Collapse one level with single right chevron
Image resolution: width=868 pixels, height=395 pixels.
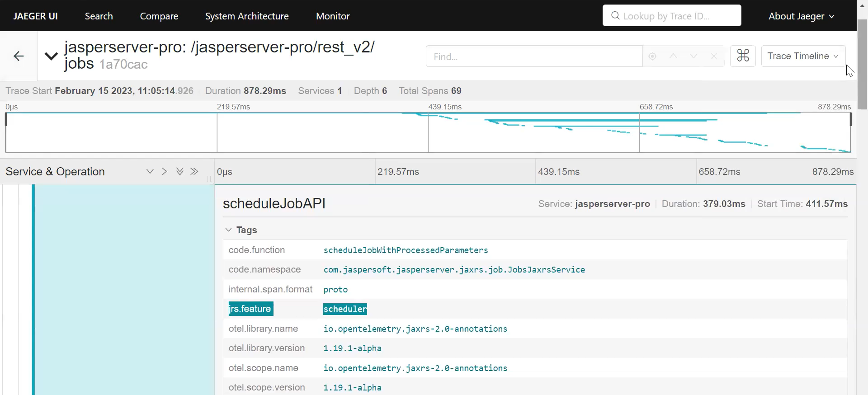click(x=165, y=171)
